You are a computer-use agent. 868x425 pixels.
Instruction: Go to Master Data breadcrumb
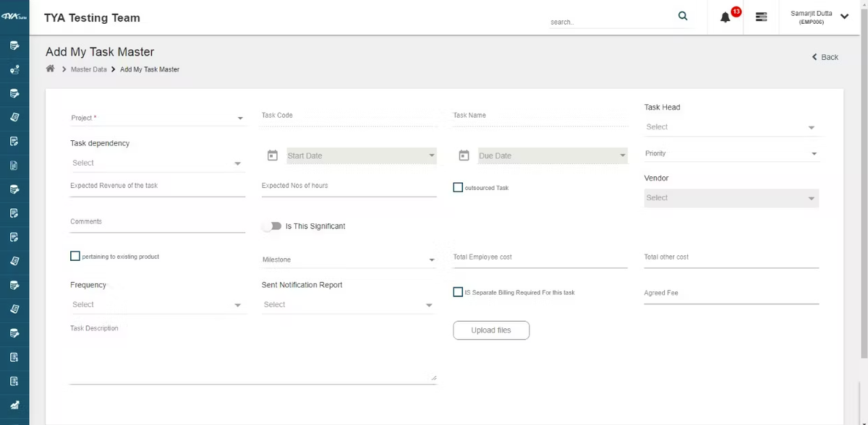coord(88,69)
